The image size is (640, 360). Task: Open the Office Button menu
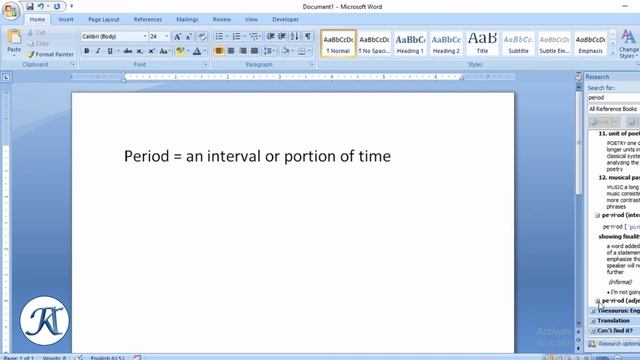(x=11, y=11)
